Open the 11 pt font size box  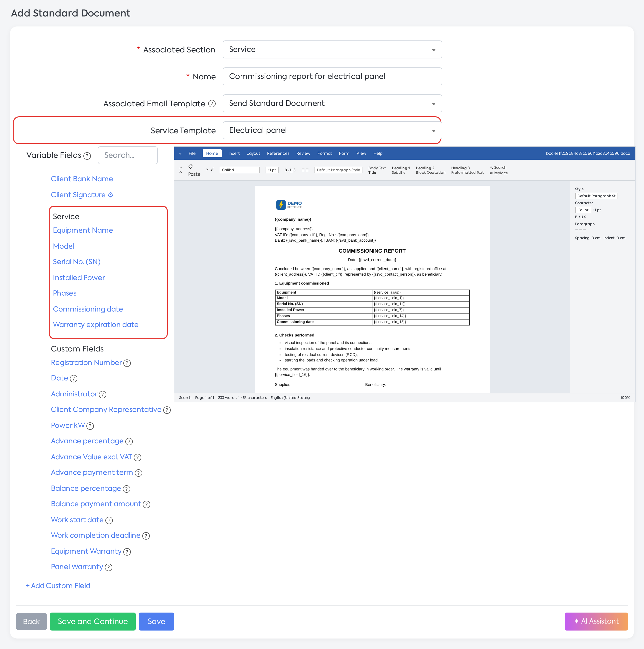coord(272,170)
